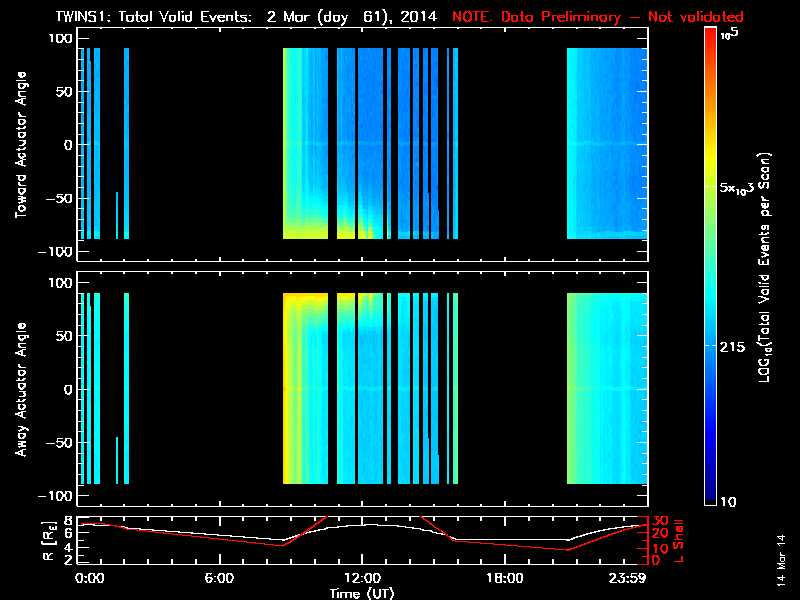Click the large blue data block ending the Toward panel
The height and width of the screenshot is (600, 800).
(x=606, y=143)
